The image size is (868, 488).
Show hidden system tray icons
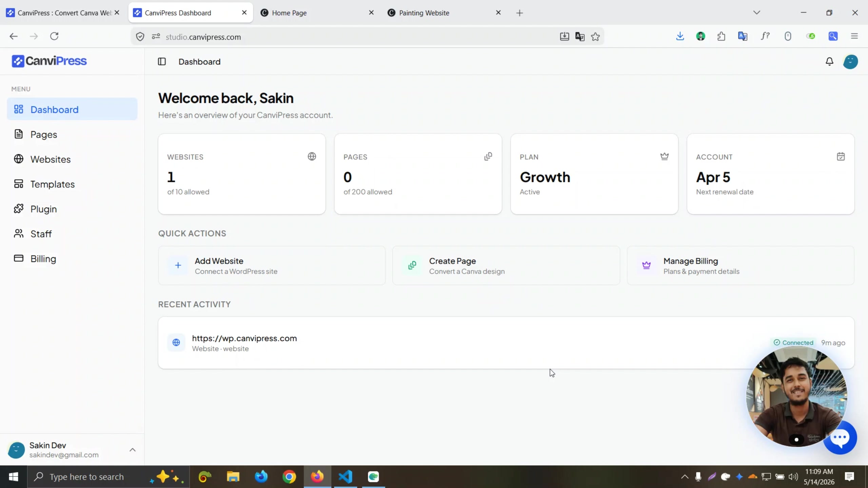[x=685, y=477]
